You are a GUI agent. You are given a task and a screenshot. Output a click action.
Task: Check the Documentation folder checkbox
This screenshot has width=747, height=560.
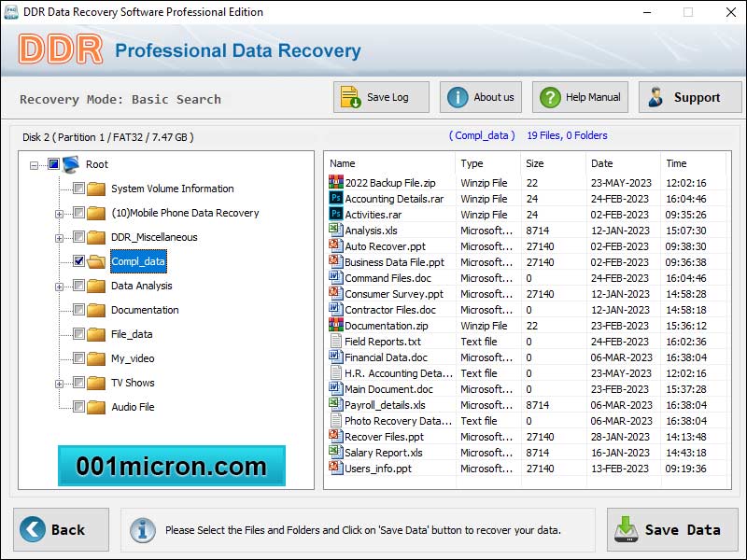pos(78,310)
